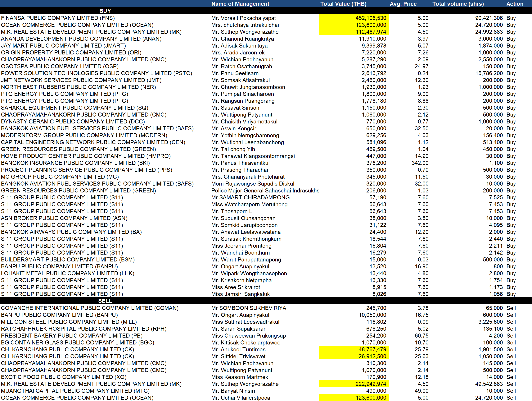The height and width of the screenshot is (401, 532).
Task: Click volume 90,421,306 for FNS
Action: point(489,18)
